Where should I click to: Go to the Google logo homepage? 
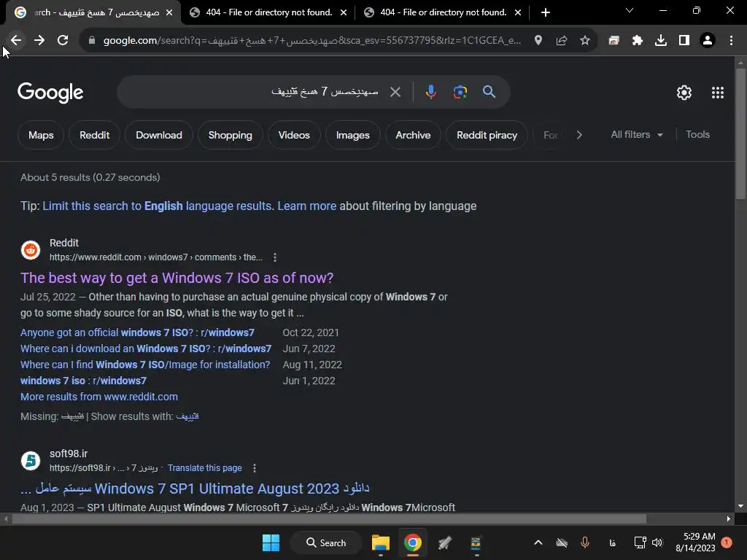click(x=50, y=93)
